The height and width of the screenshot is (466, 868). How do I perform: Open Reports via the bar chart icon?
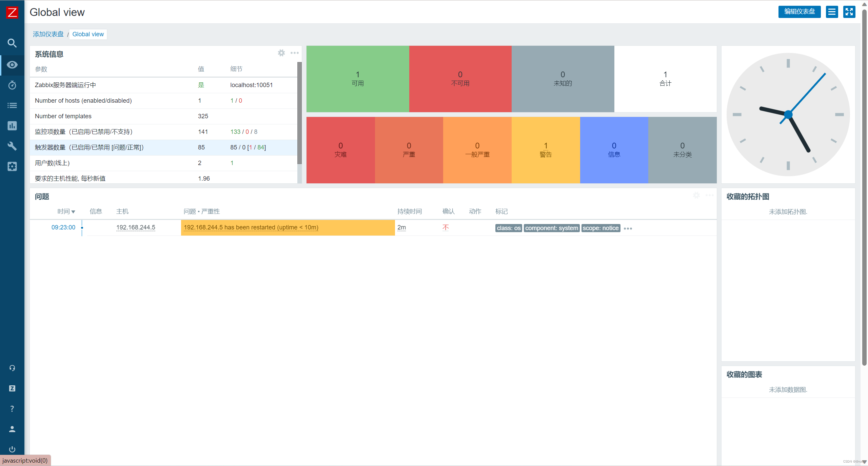[x=12, y=126]
